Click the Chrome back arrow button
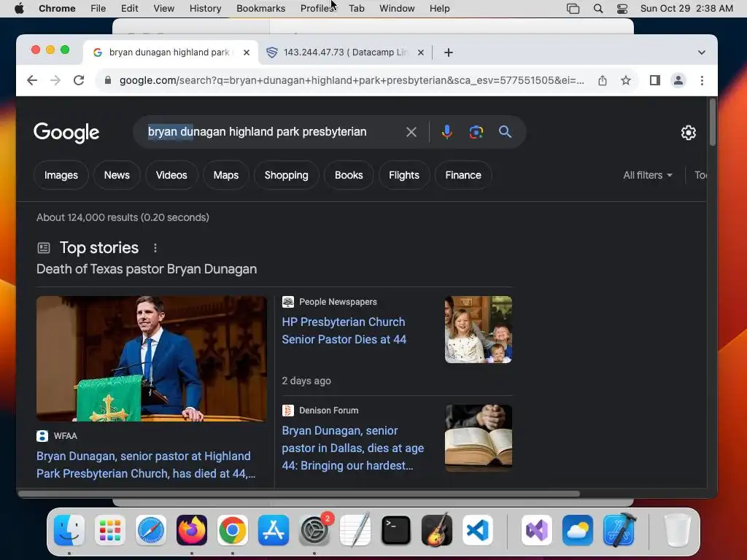This screenshot has width=747, height=560. tap(32, 80)
